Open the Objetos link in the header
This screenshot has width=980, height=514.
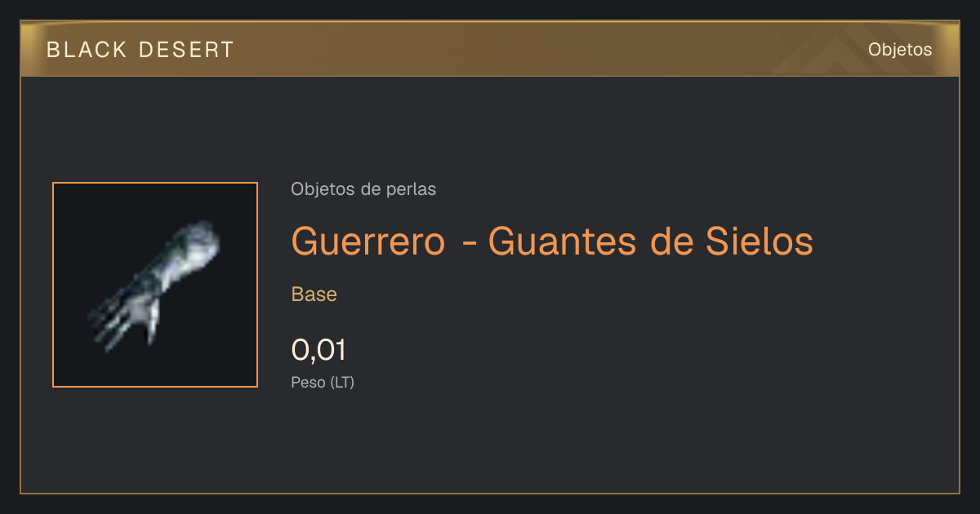coord(900,49)
